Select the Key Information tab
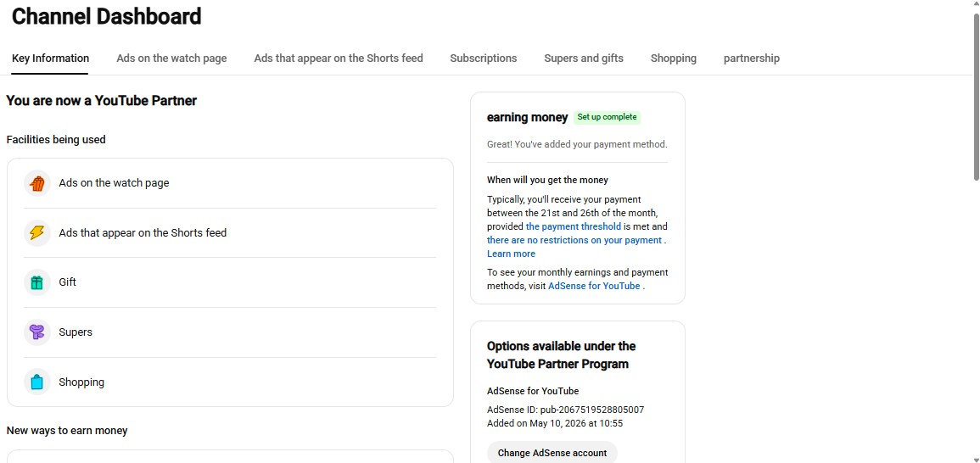980x463 pixels. pos(50,59)
